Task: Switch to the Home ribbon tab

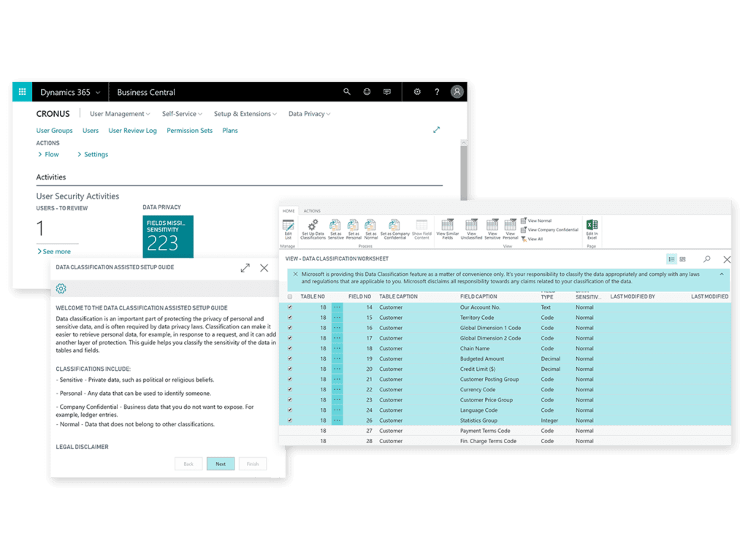Action: pyautogui.click(x=289, y=211)
